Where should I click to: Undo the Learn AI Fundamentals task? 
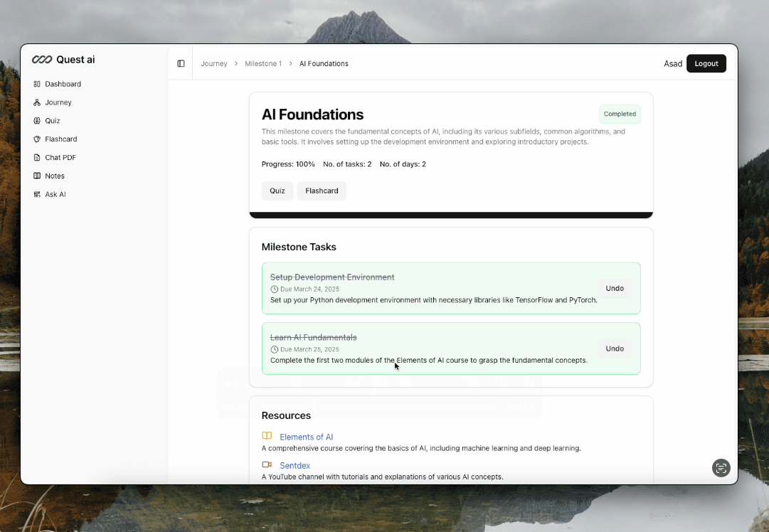click(615, 349)
